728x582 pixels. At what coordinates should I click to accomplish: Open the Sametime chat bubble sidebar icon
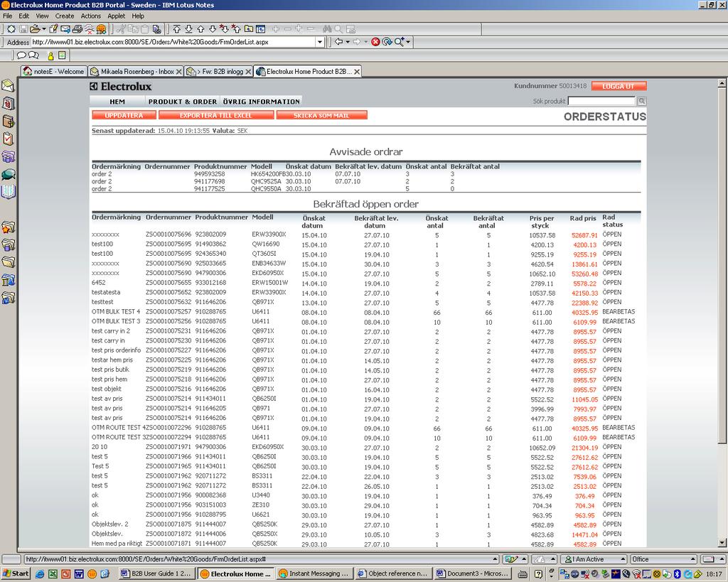pyautogui.click(x=8, y=174)
